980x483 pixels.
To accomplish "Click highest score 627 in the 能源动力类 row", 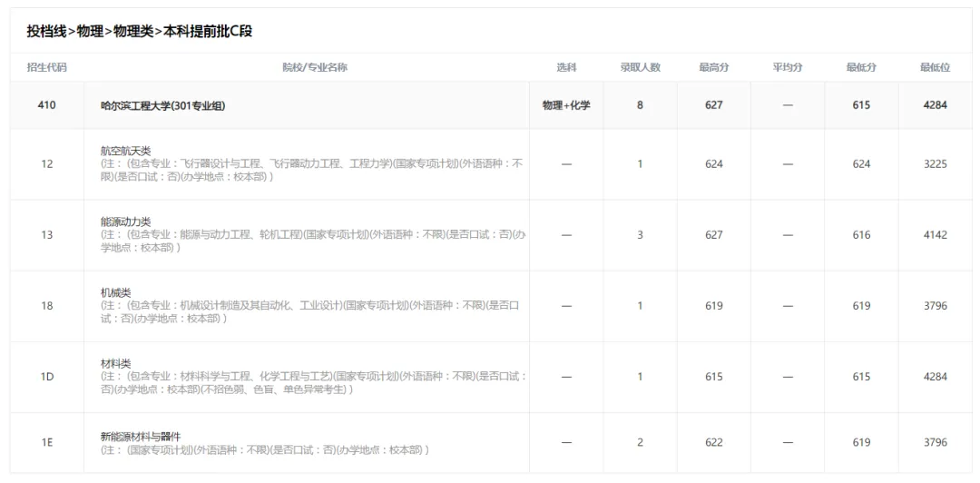I will pos(714,234).
